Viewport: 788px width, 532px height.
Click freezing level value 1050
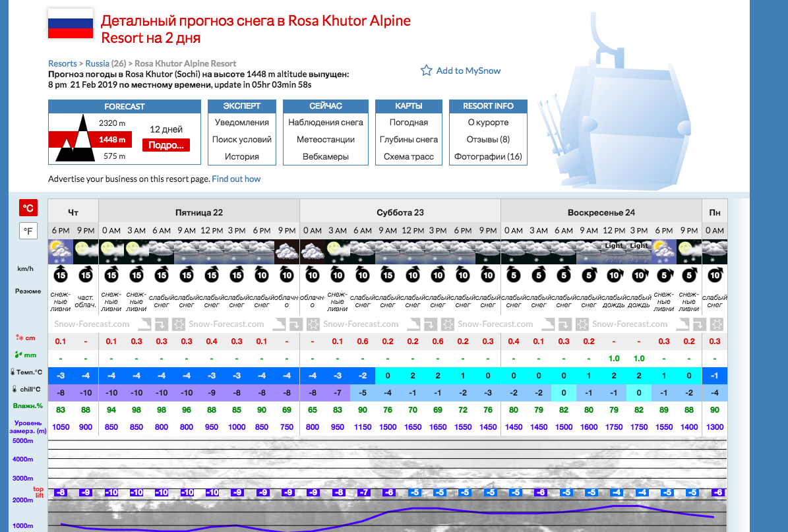coord(61,427)
